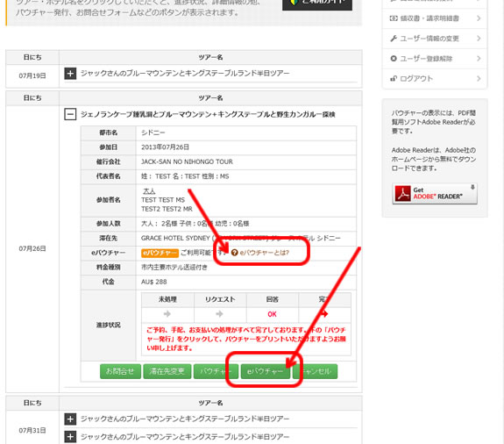
Task: Click the green お問合せ button
Action: pyautogui.click(x=120, y=371)
